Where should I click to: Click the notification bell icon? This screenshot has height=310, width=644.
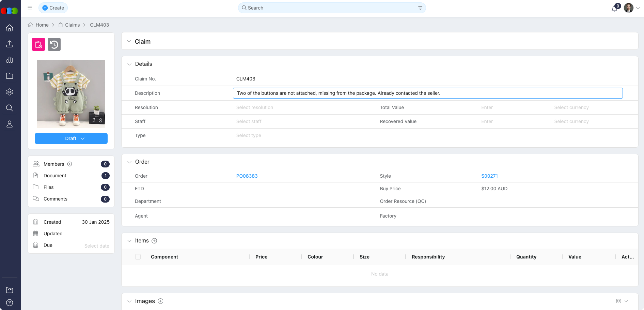pyautogui.click(x=614, y=9)
